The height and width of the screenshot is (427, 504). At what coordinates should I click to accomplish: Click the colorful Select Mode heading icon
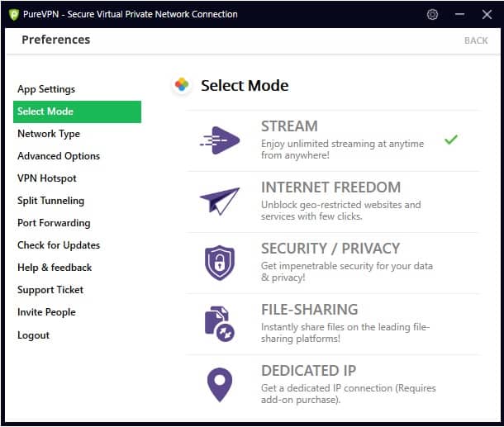(x=182, y=85)
